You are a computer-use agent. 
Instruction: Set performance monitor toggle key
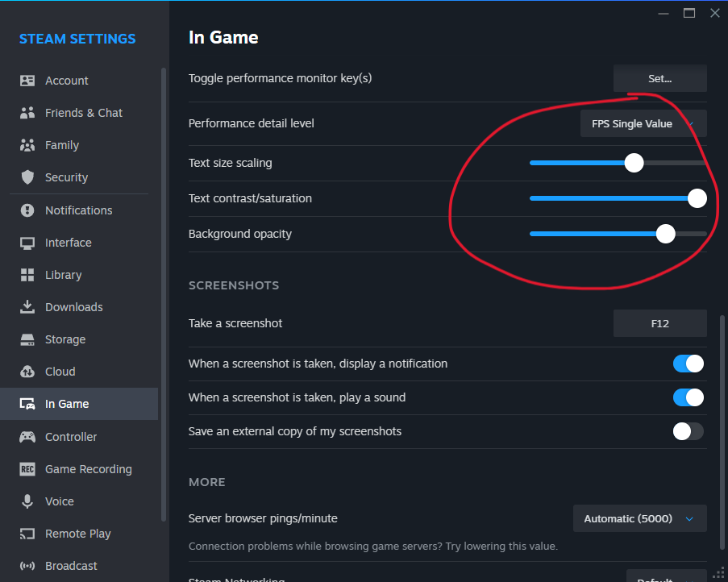(x=659, y=78)
